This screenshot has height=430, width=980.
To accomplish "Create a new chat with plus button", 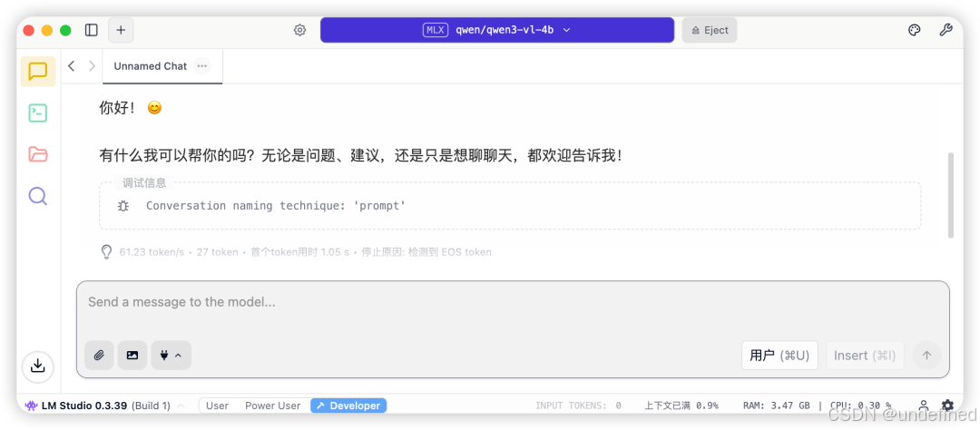I will [121, 30].
